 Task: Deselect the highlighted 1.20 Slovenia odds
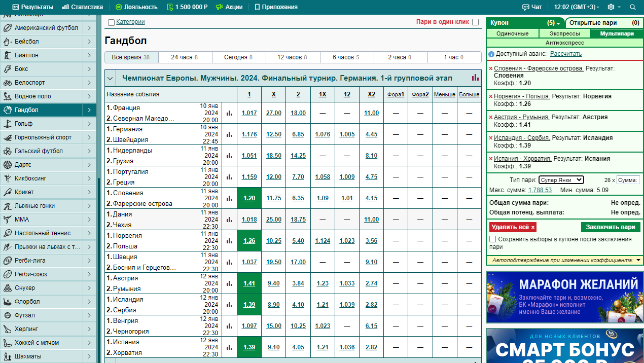(249, 198)
